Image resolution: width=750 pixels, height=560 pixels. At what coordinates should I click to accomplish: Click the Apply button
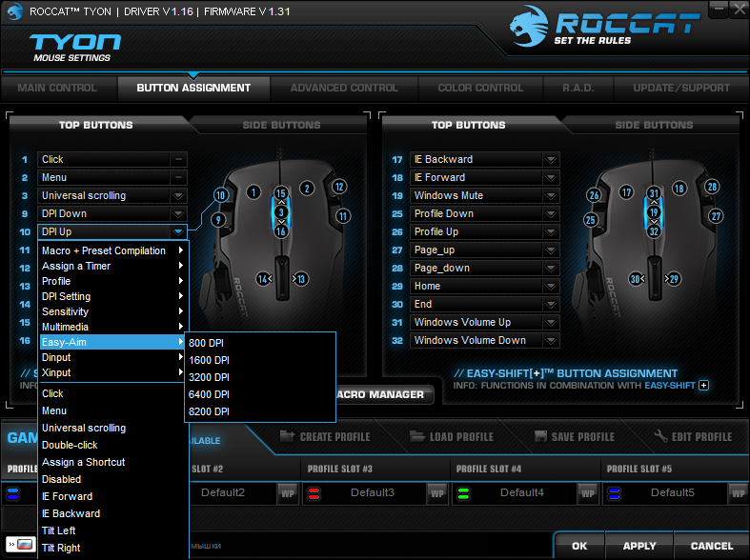point(639,546)
